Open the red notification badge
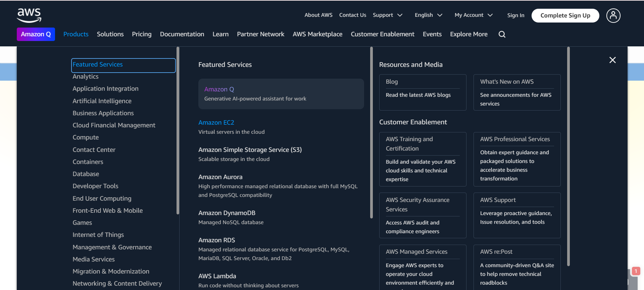644x290 pixels. click(x=636, y=271)
